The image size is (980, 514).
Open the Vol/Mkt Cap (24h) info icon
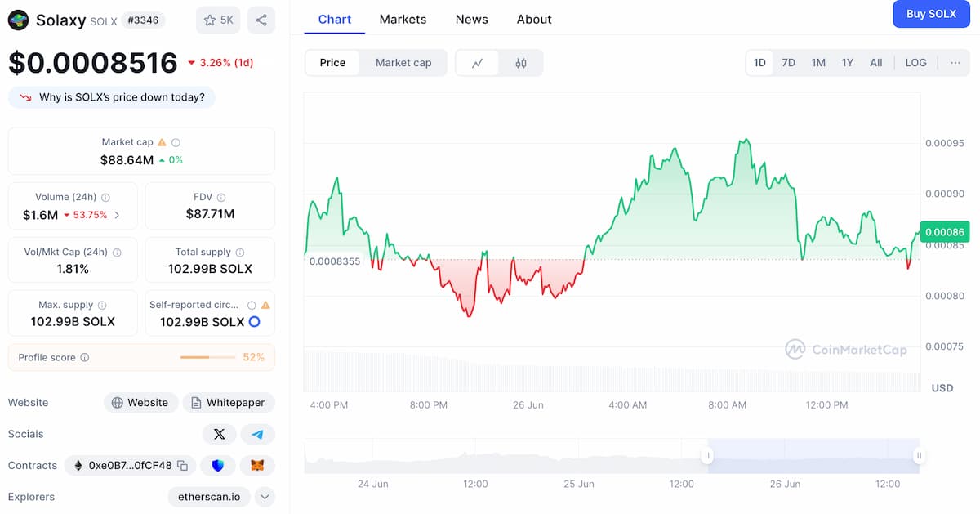tap(117, 253)
